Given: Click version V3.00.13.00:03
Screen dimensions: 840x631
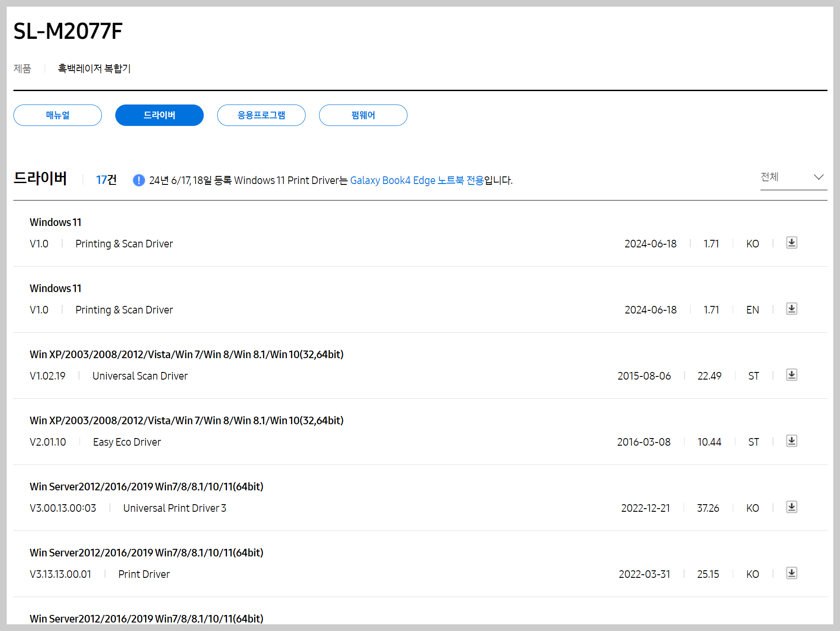Looking at the screenshot, I should point(63,508).
